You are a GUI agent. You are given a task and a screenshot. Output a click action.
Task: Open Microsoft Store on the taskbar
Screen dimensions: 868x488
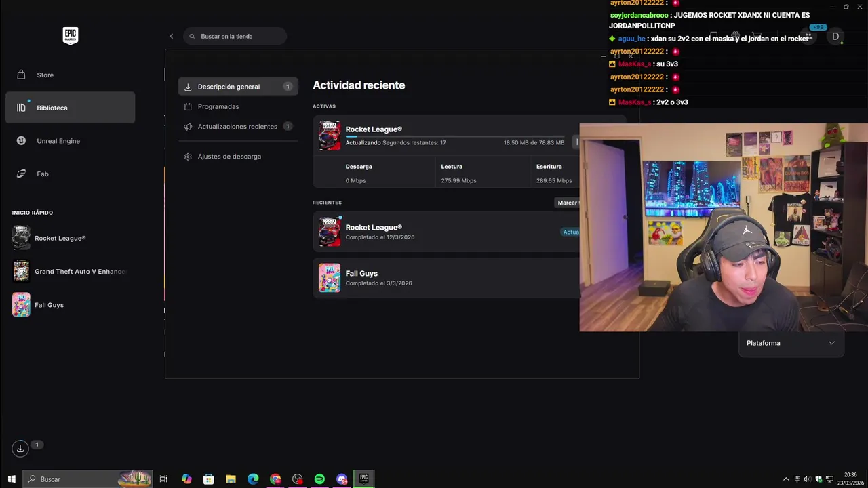(x=209, y=479)
